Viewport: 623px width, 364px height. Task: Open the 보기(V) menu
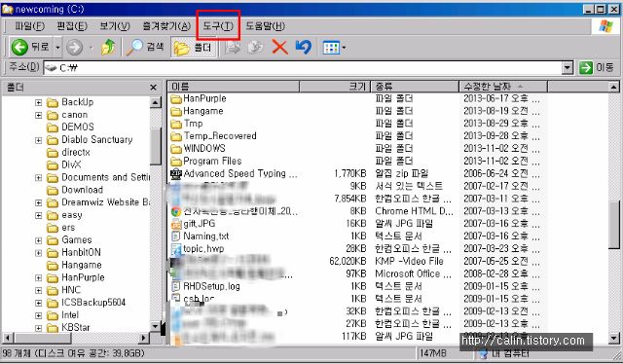[115, 26]
